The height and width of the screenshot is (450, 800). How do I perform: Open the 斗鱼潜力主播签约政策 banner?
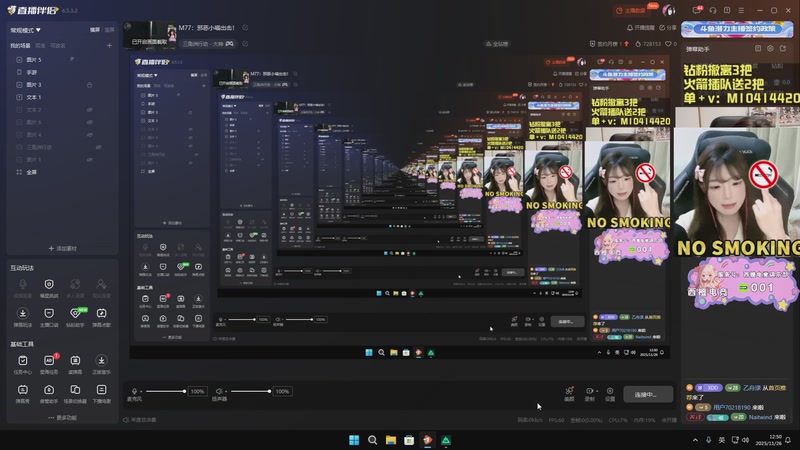coord(737,29)
